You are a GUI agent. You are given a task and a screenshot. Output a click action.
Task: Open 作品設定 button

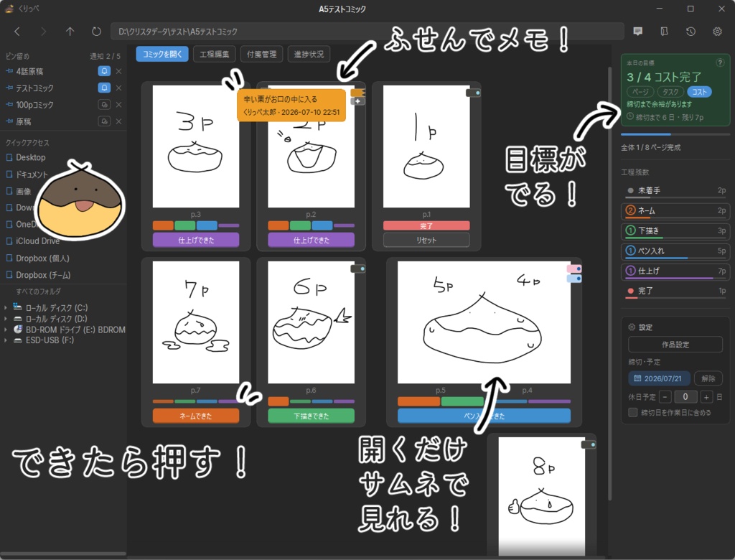[x=675, y=344]
